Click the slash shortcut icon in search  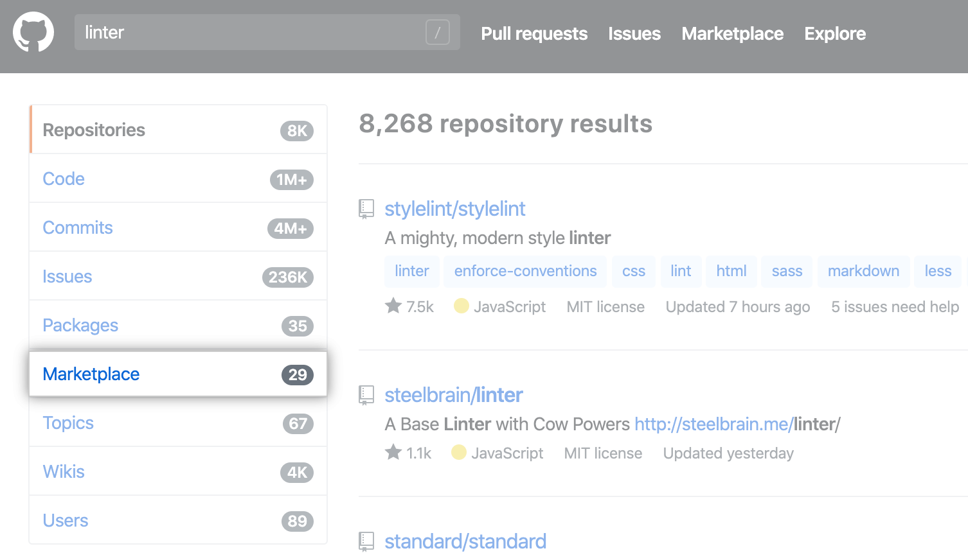437,32
